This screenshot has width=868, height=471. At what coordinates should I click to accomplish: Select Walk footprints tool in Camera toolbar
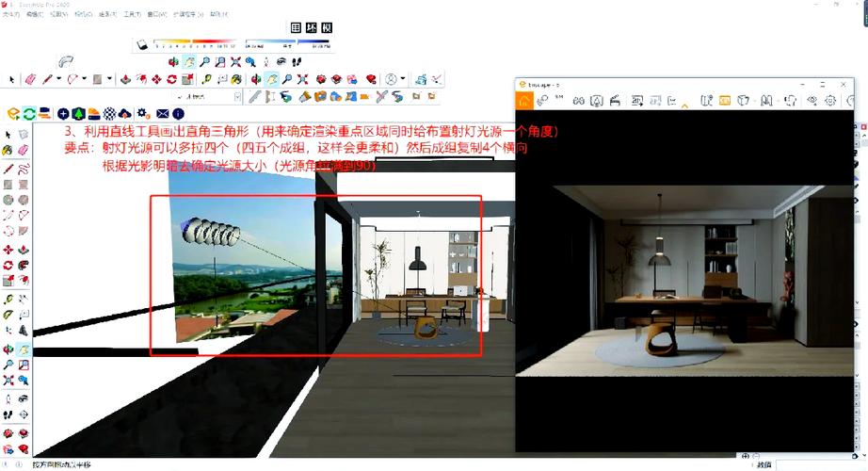click(x=297, y=62)
